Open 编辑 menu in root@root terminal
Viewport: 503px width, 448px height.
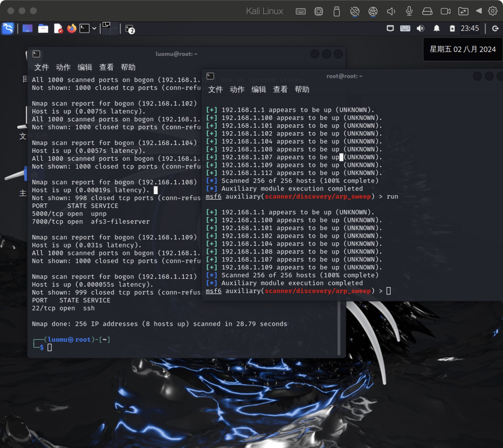[x=259, y=90]
